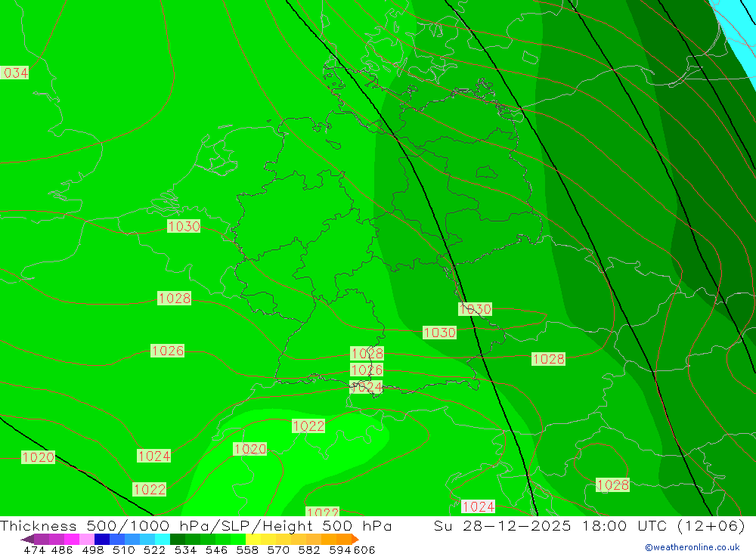Click the 510 legend value
The image size is (756, 554).
click(123, 549)
